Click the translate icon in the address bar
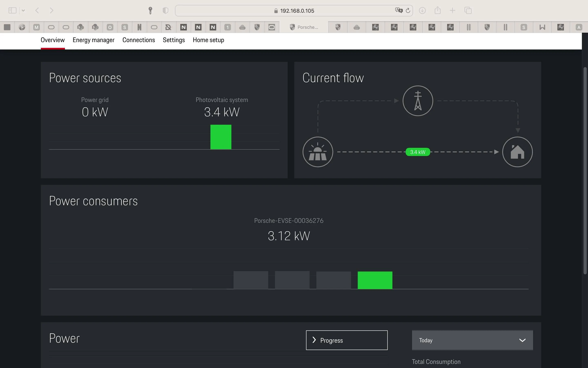 (399, 10)
